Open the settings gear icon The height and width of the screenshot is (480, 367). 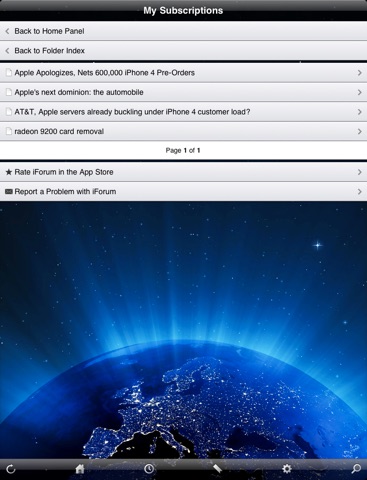point(287,469)
